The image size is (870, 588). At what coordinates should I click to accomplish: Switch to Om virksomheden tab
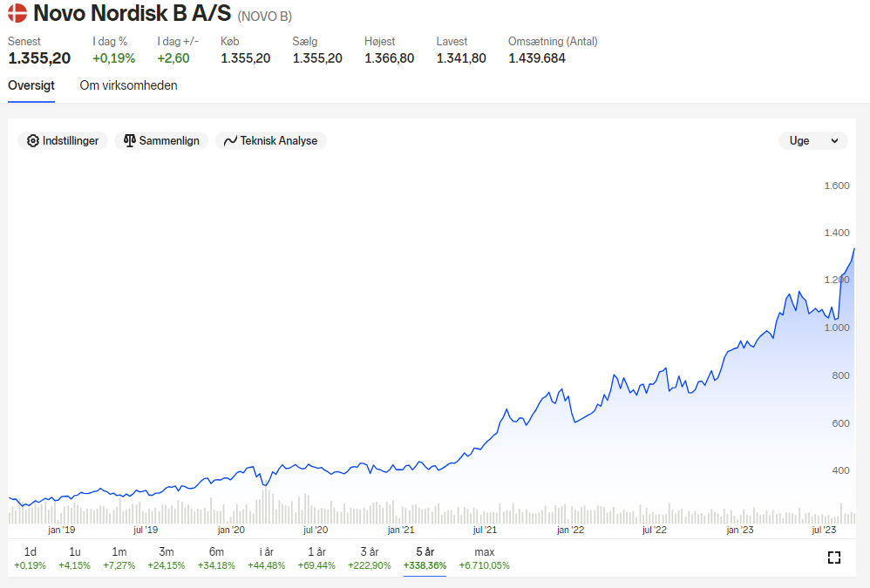click(x=128, y=85)
